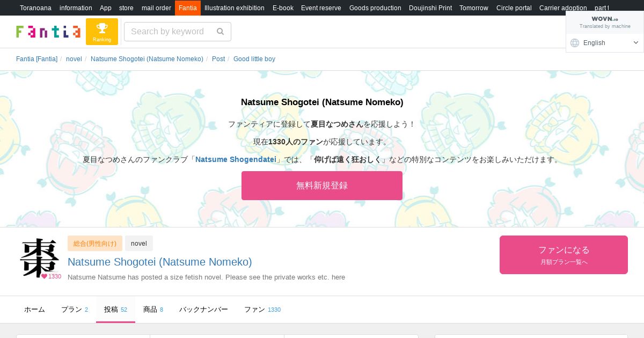644x338 pixels.
Task: Open Illustration exhibition in top navigation
Action: click(235, 8)
